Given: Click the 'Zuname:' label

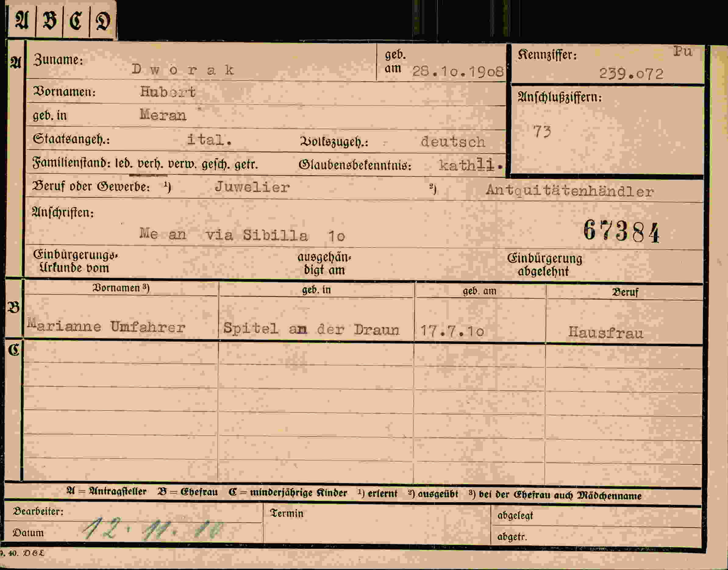Looking at the screenshot, I should [x=58, y=60].
